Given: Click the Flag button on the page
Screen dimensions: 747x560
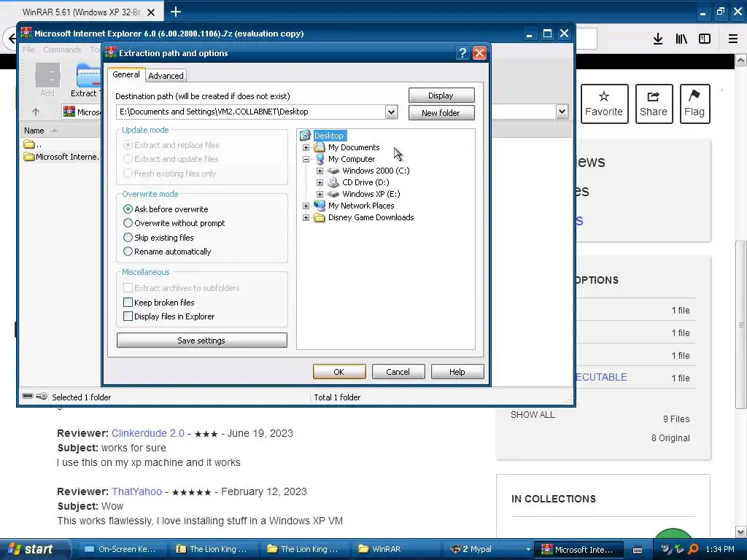Looking at the screenshot, I should (x=694, y=104).
